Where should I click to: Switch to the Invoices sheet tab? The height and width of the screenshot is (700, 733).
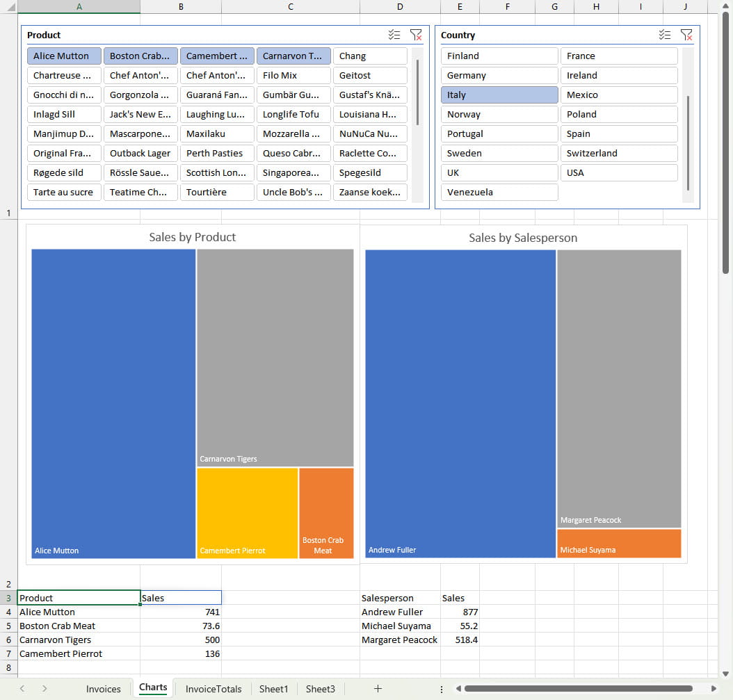[103, 689]
